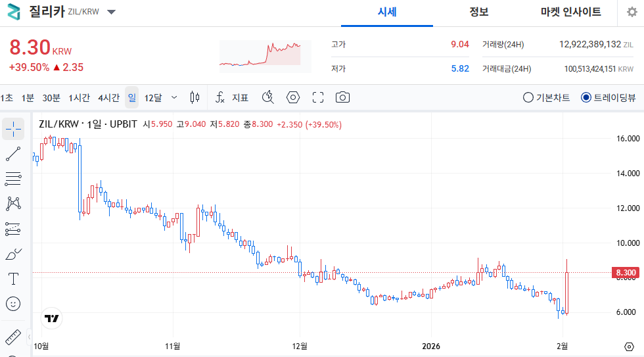644x357 pixels.
Task: Switch to the 정보 tab
Action: point(479,12)
